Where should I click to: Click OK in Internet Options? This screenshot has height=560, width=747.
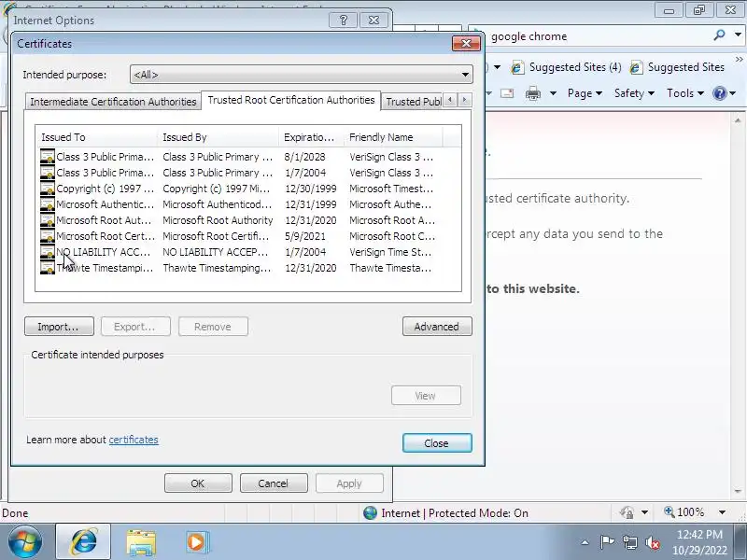pos(198,483)
